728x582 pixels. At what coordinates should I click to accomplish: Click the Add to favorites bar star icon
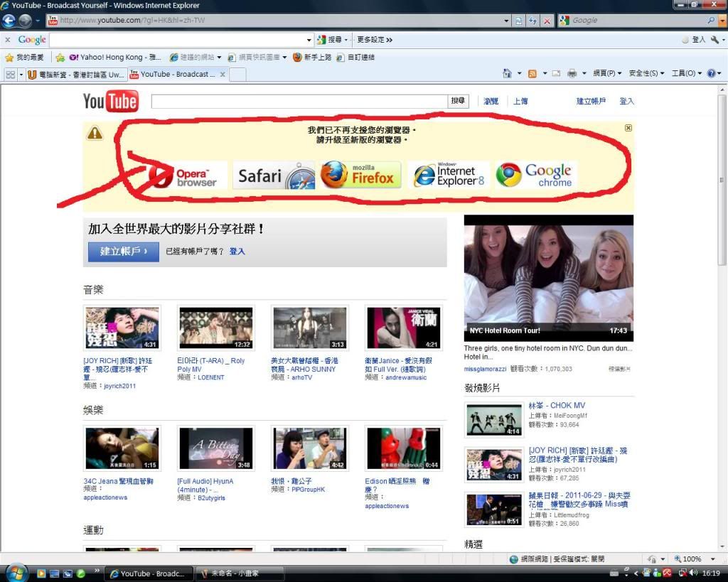point(60,58)
